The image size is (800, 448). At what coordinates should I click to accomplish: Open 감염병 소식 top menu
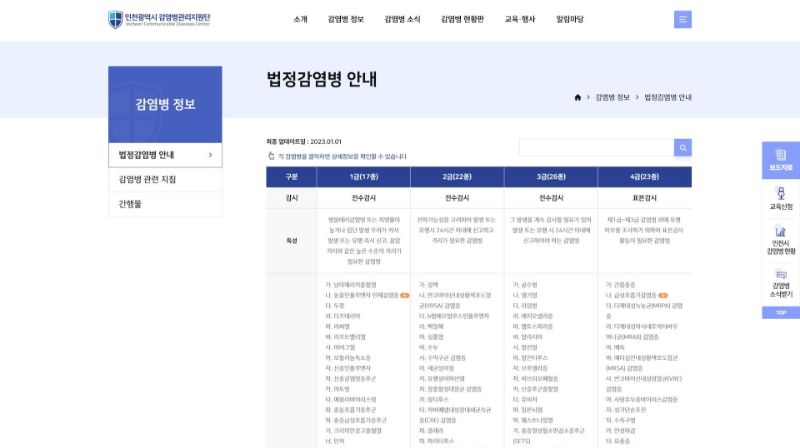[402, 19]
